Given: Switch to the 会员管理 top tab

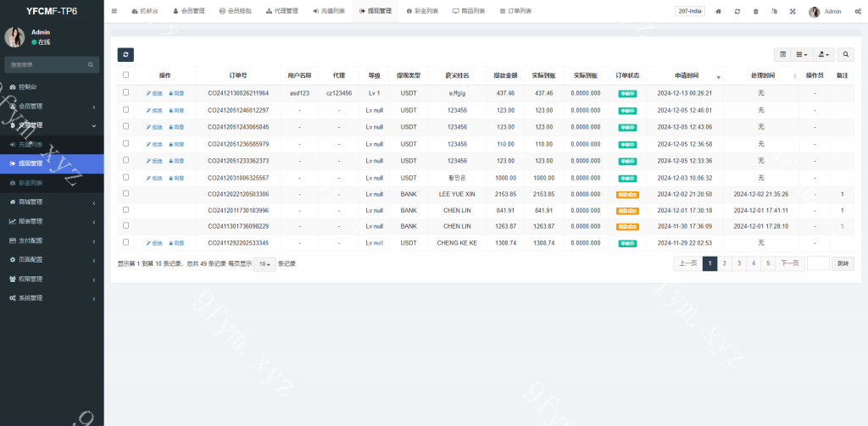Looking at the screenshot, I should [x=189, y=11].
